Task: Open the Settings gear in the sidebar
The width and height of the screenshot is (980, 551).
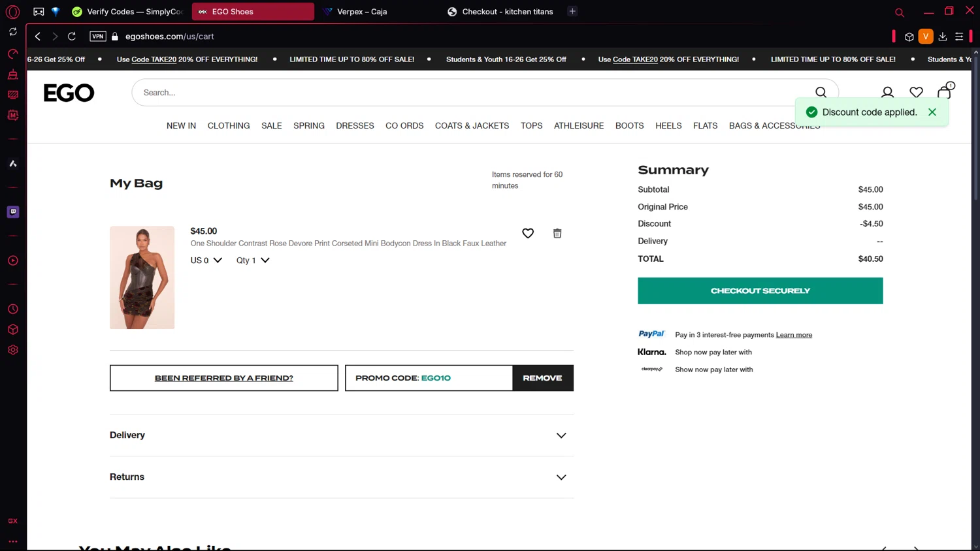Action: coord(12,350)
